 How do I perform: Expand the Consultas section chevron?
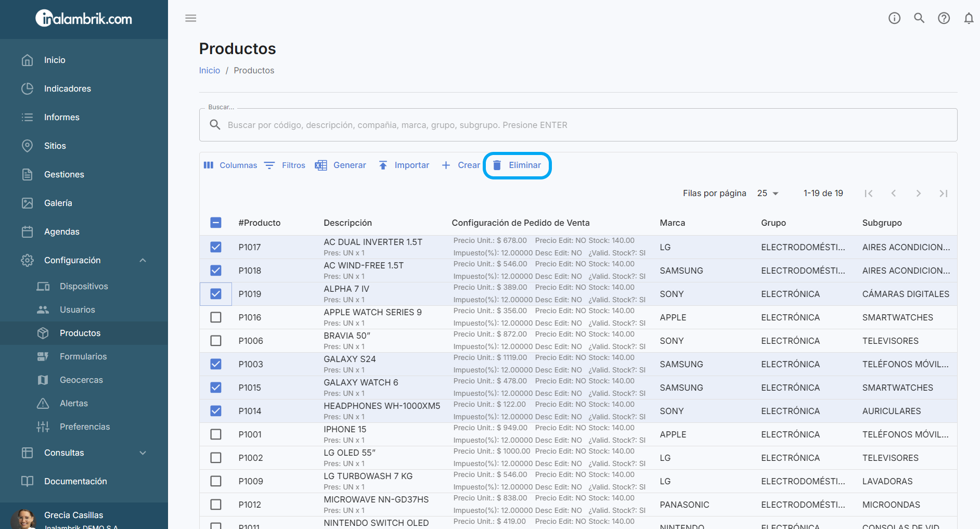(x=143, y=453)
